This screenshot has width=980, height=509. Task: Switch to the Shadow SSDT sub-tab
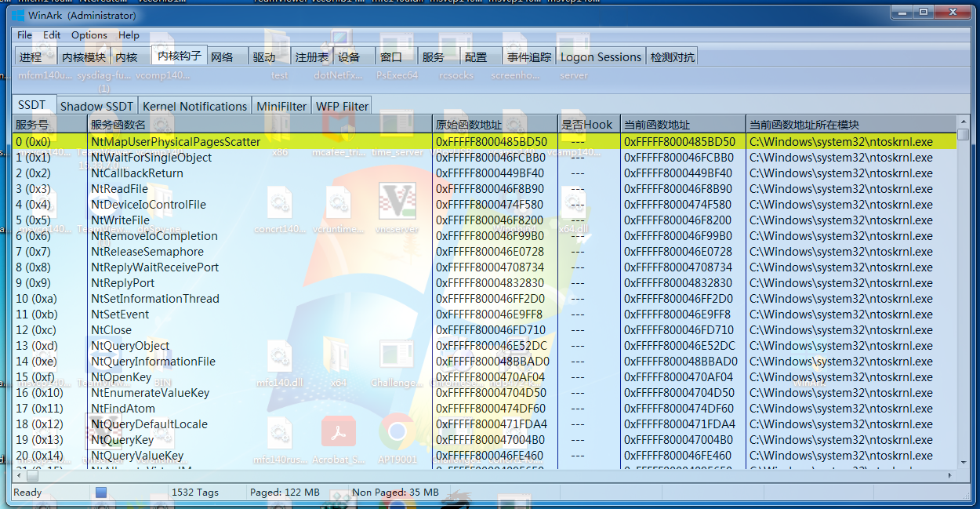[x=96, y=106]
